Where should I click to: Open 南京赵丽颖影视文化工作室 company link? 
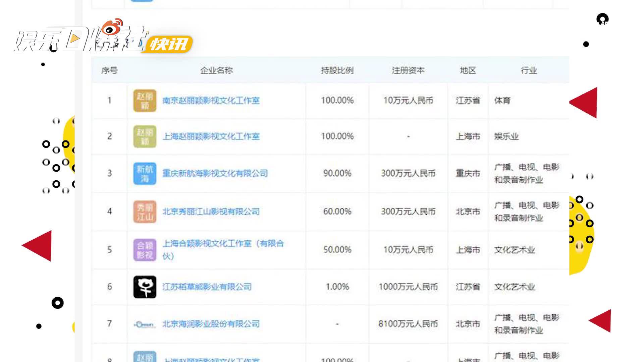pyautogui.click(x=211, y=101)
